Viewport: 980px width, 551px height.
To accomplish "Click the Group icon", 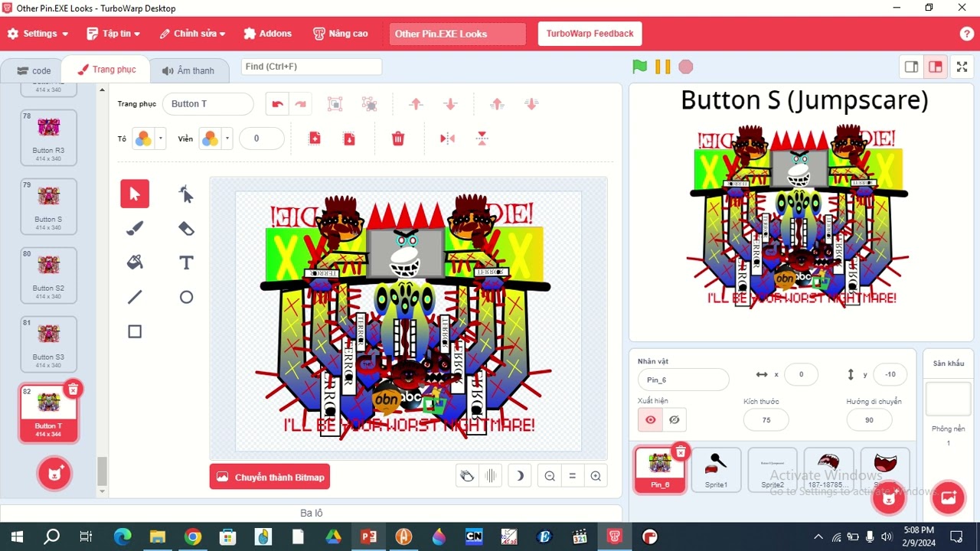I will coord(335,104).
